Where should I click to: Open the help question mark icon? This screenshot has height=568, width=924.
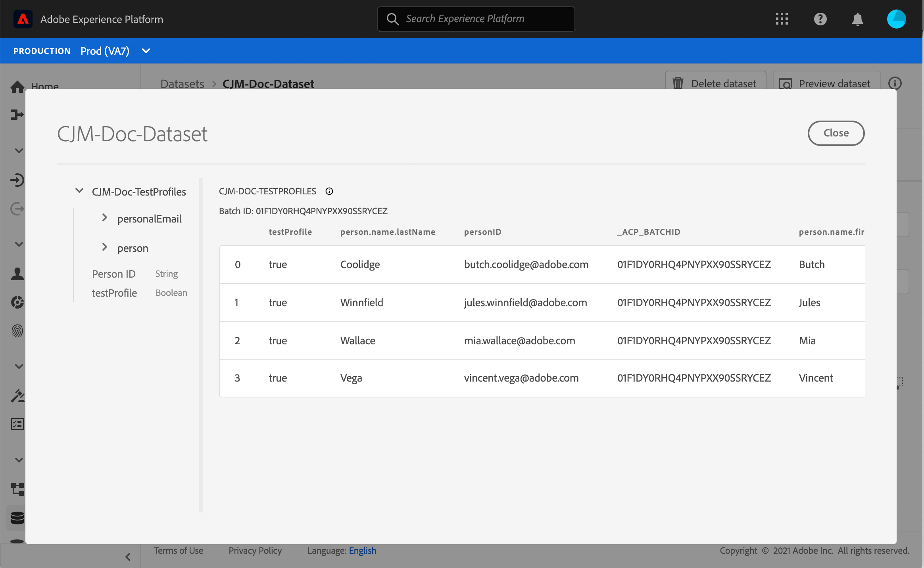point(820,19)
